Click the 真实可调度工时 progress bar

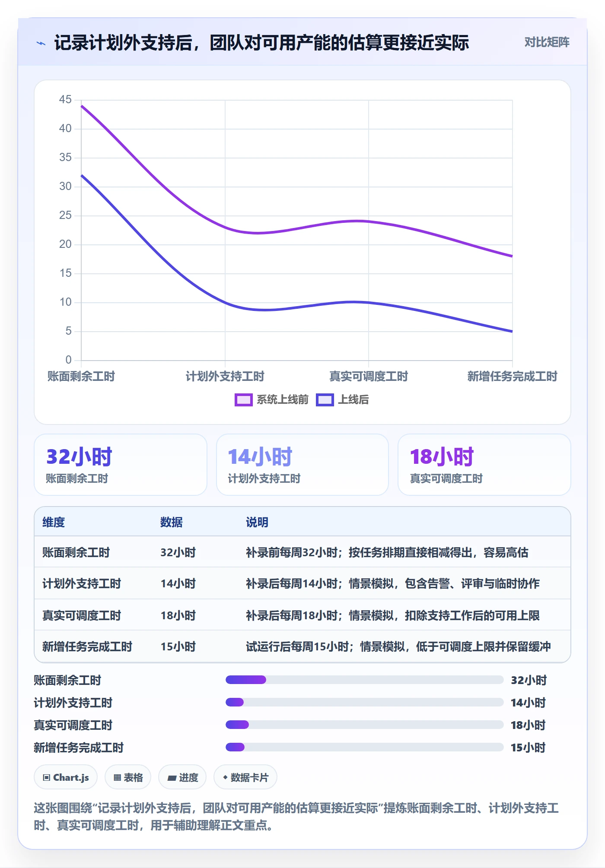tap(364, 725)
